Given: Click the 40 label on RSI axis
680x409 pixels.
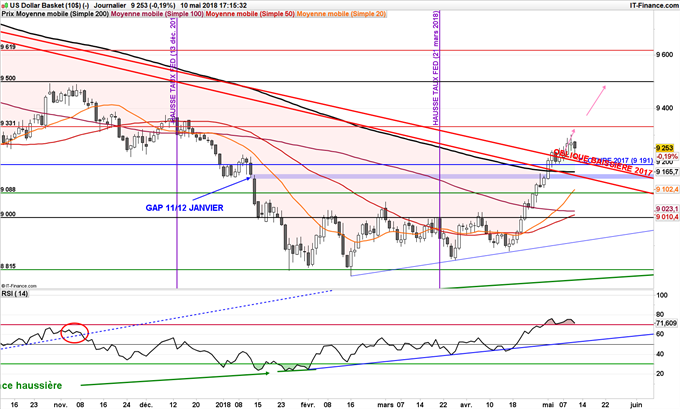Looking at the screenshot, I should pyautogui.click(x=660, y=354).
